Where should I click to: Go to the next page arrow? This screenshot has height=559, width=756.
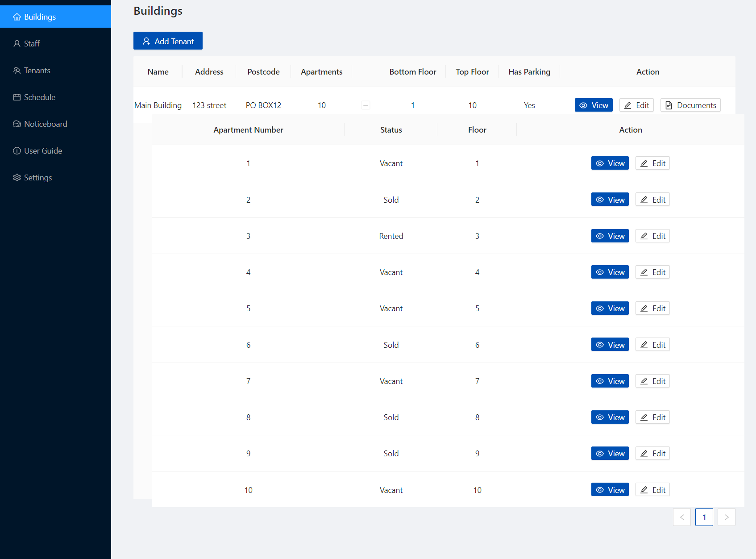pyautogui.click(x=727, y=517)
